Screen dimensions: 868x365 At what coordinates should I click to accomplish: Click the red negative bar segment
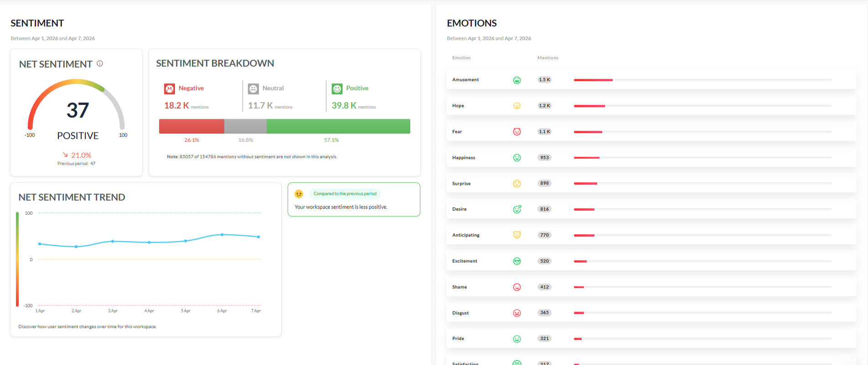click(x=191, y=126)
